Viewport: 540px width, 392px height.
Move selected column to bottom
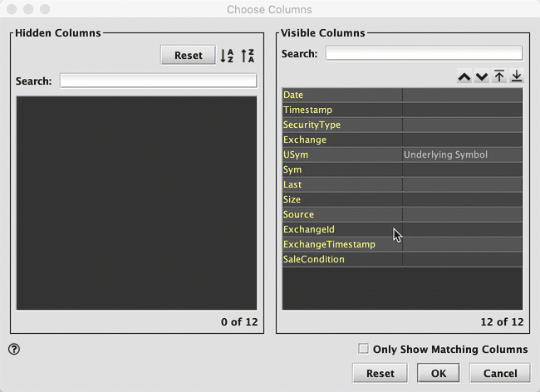516,77
